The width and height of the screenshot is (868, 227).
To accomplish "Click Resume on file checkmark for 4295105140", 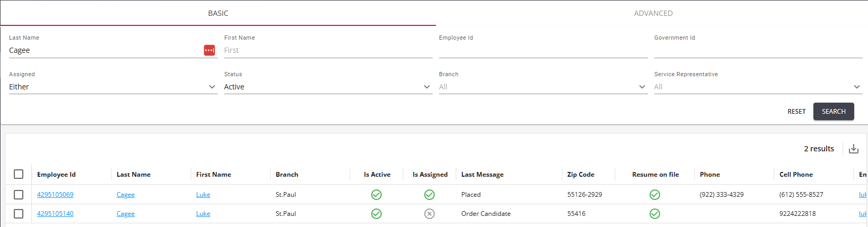I will point(655,214).
